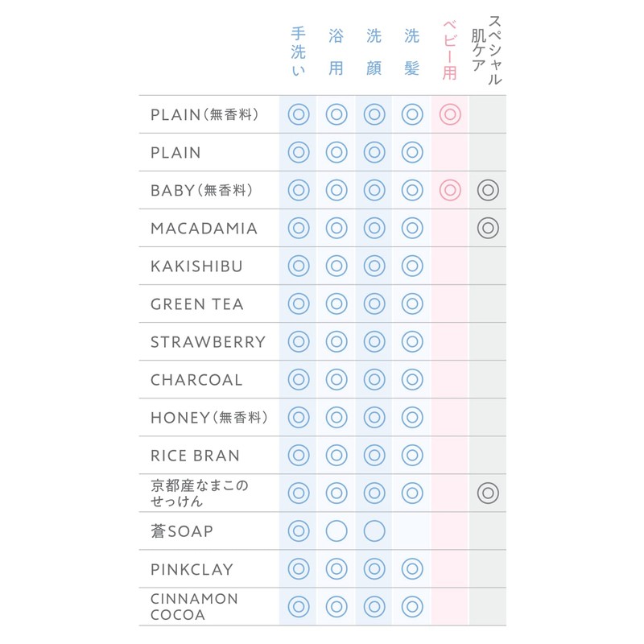The height and width of the screenshot is (644, 644).
Task: Click the RICE BRAN row label
Action: point(195,456)
